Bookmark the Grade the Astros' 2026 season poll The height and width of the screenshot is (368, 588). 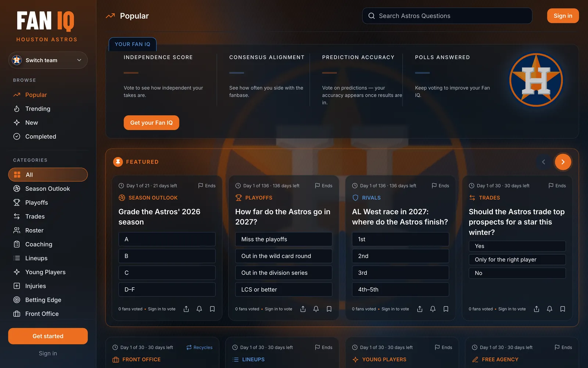[212, 309]
